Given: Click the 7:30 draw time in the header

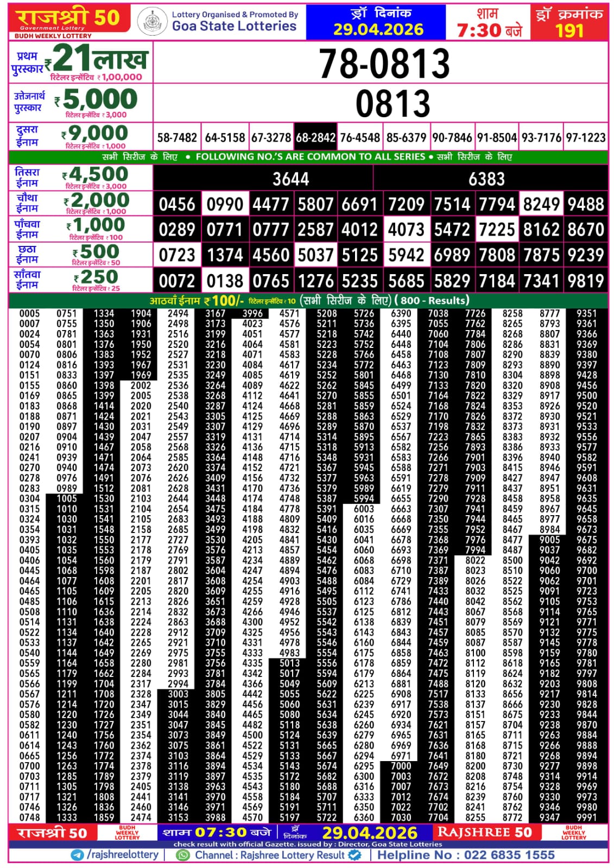Looking at the screenshot, I should pyautogui.click(x=479, y=30).
